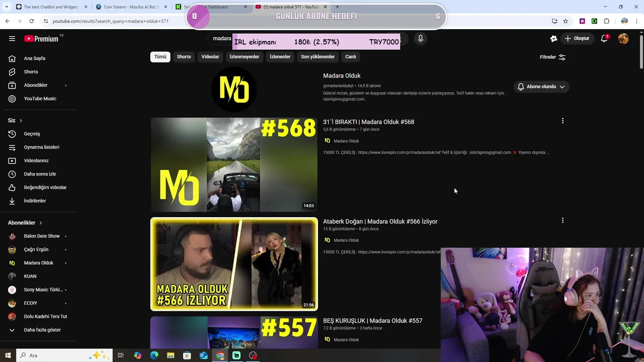Open ECOIY subscription channel
Screen dimensions: 644x362
click(38, 303)
